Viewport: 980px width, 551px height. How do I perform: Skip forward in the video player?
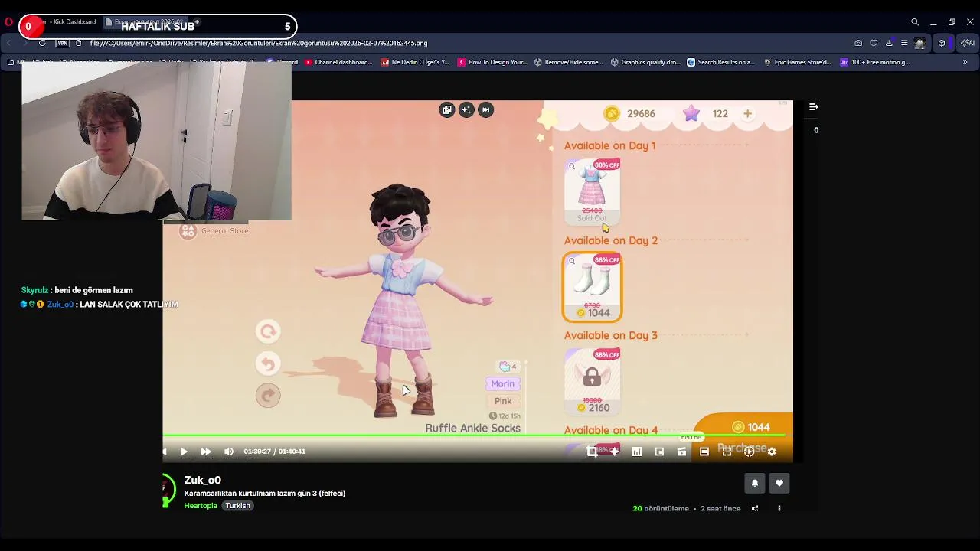tap(206, 452)
